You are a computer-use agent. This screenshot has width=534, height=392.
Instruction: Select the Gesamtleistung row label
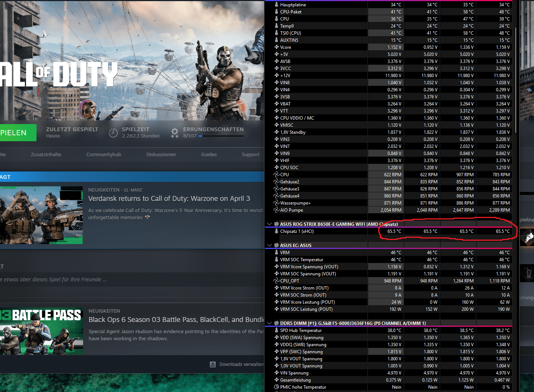click(296, 380)
